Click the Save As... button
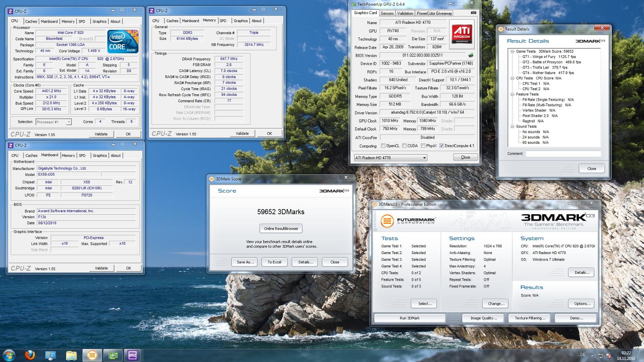 [x=245, y=262]
